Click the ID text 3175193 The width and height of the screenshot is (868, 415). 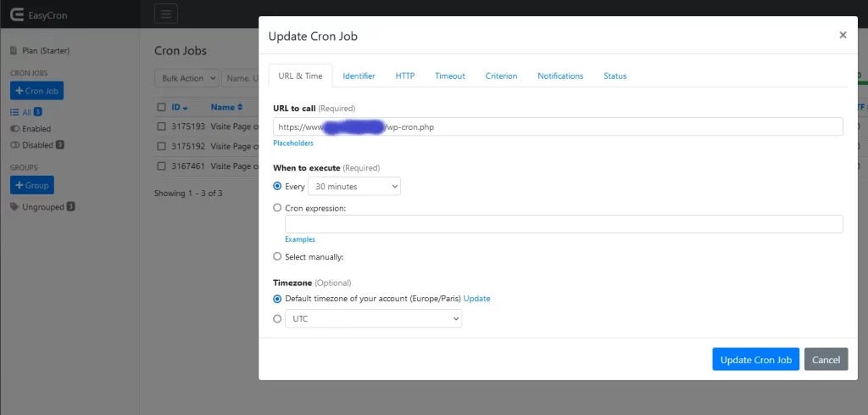point(188,126)
